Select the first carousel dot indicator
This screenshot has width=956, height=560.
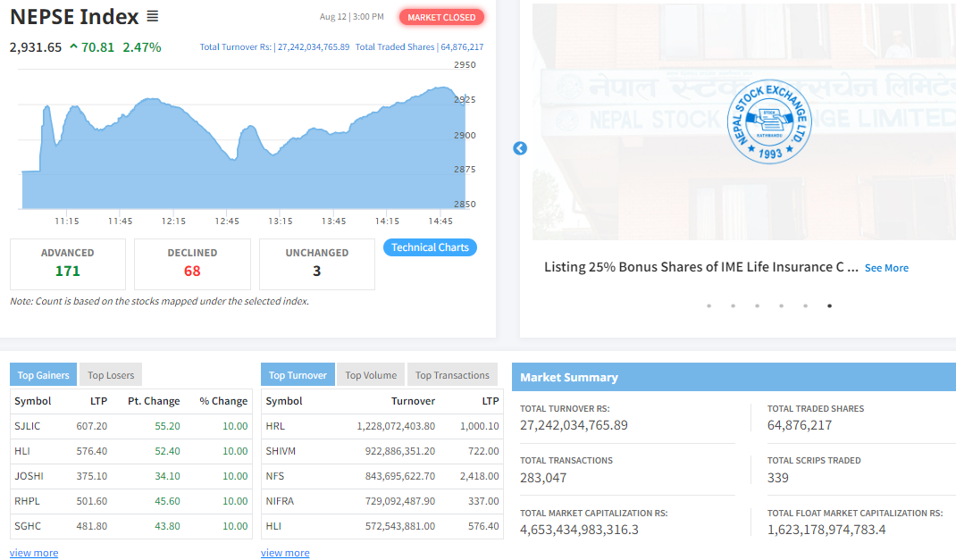click(x=709, y=305)
